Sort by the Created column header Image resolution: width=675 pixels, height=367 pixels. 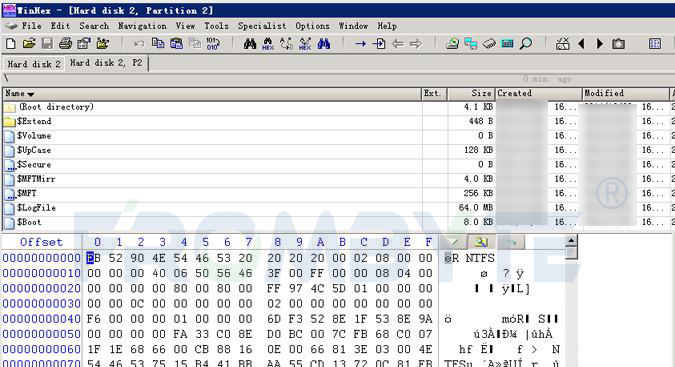538,93
